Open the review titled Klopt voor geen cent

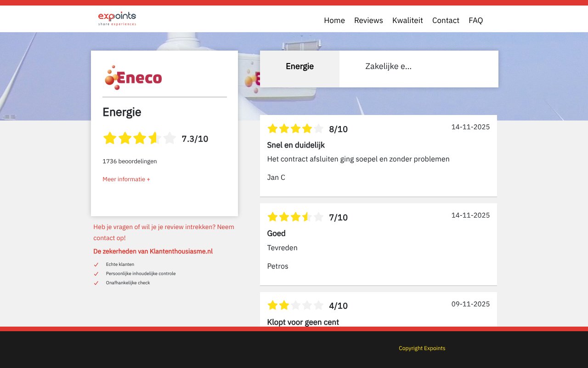[x=303, y=322]
